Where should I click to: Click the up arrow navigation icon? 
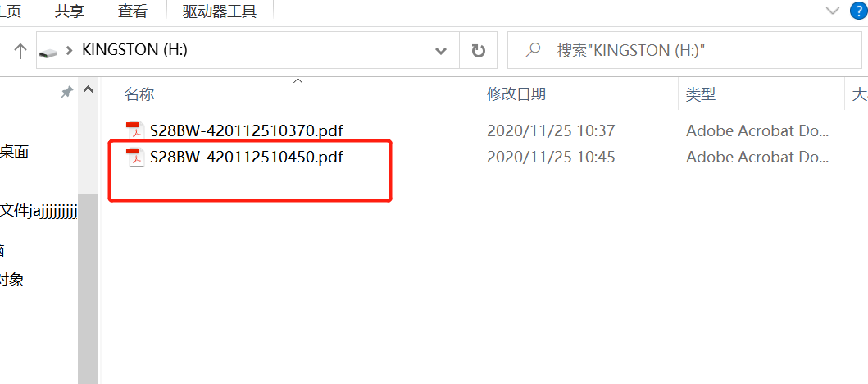point(20,51)
